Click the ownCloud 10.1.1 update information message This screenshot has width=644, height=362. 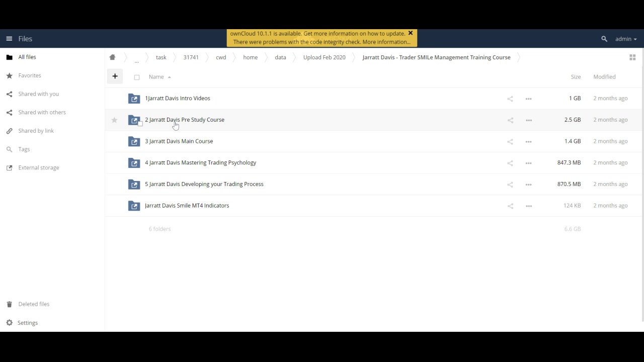point(317,34)
